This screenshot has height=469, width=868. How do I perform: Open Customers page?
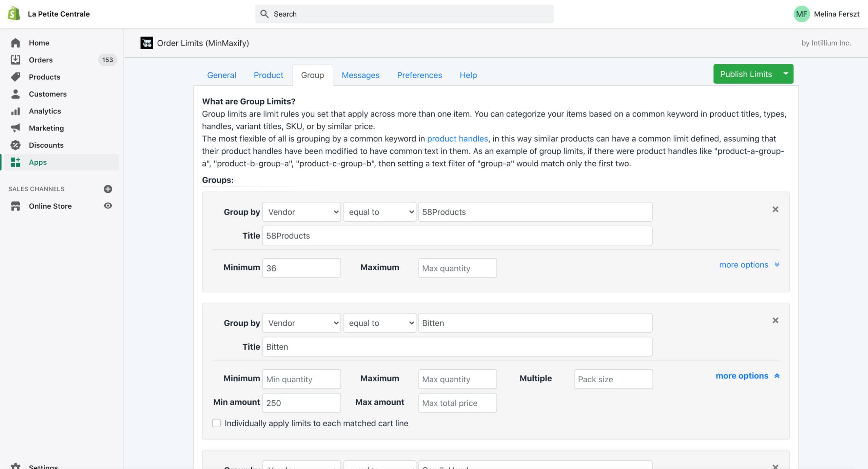47,94
